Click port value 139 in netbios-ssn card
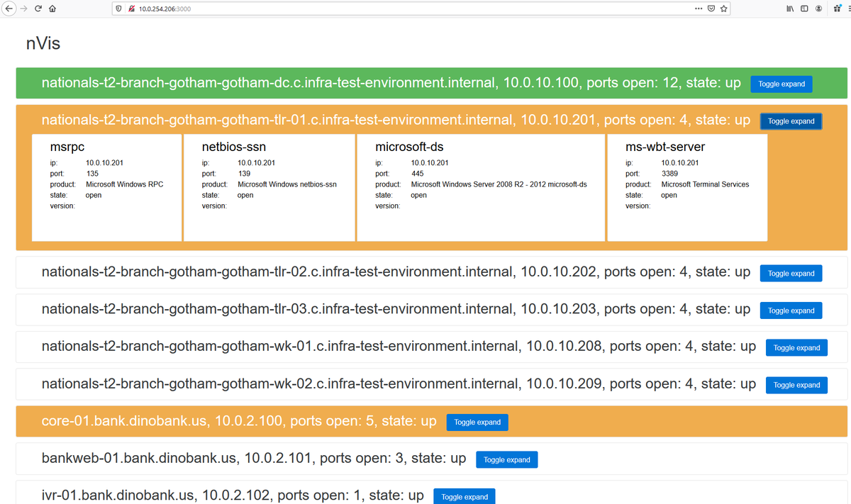Screen dimensions: 851x504 tap(244, 173)
